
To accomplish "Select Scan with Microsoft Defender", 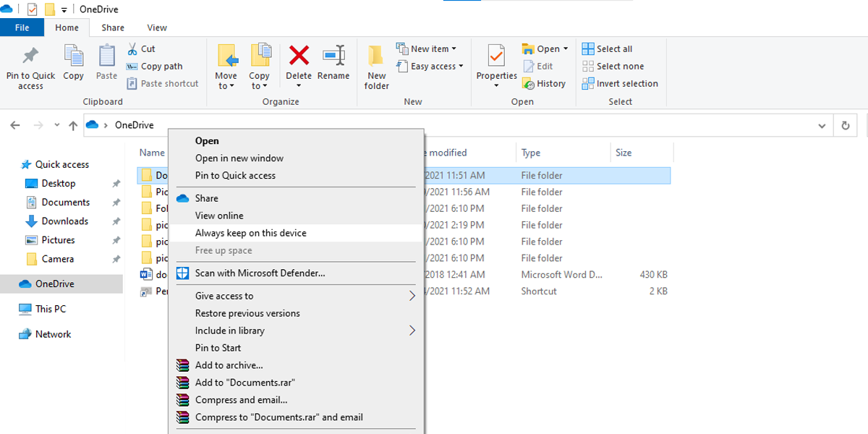I will click(260, 273).
